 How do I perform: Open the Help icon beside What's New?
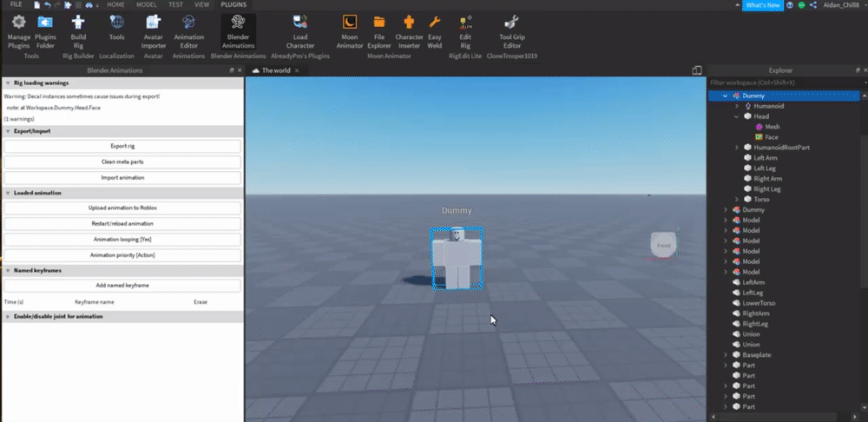coord(790,5)
